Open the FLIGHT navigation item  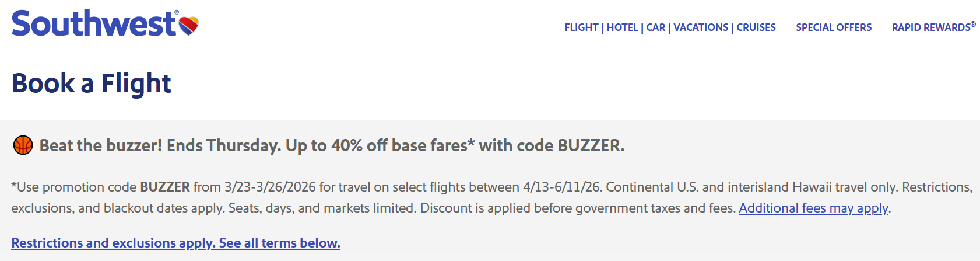point(581,27)
